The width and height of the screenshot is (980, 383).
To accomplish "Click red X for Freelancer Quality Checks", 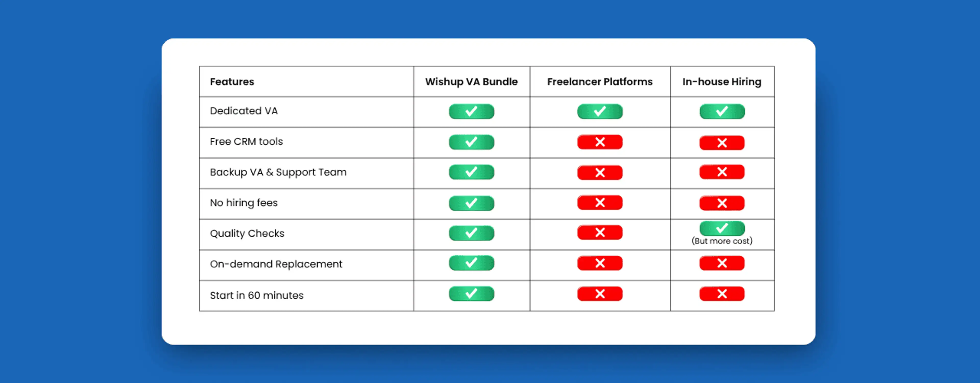I will click(x=599, y=232).
